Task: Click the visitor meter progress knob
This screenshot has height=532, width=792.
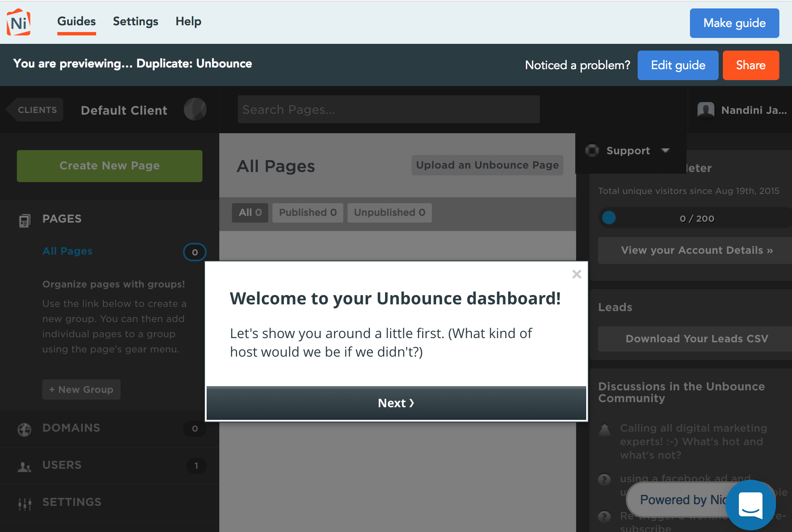Action: coord(609,218)
